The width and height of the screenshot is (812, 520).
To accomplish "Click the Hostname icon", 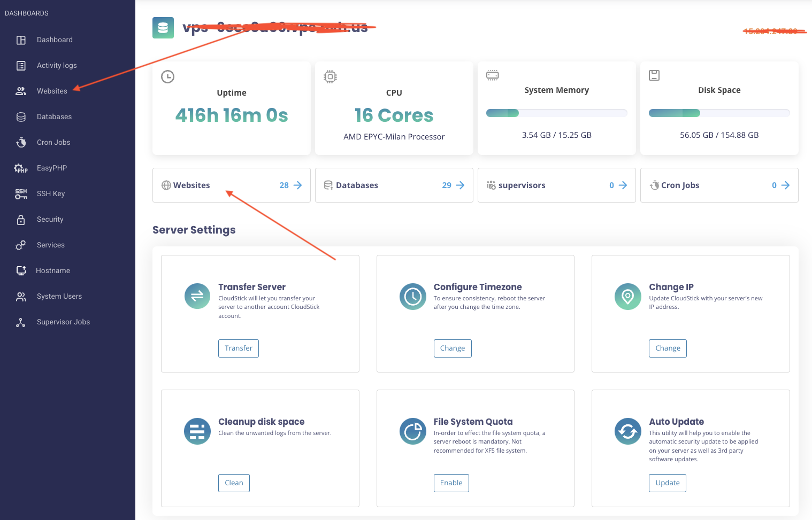I will point(20,270).
